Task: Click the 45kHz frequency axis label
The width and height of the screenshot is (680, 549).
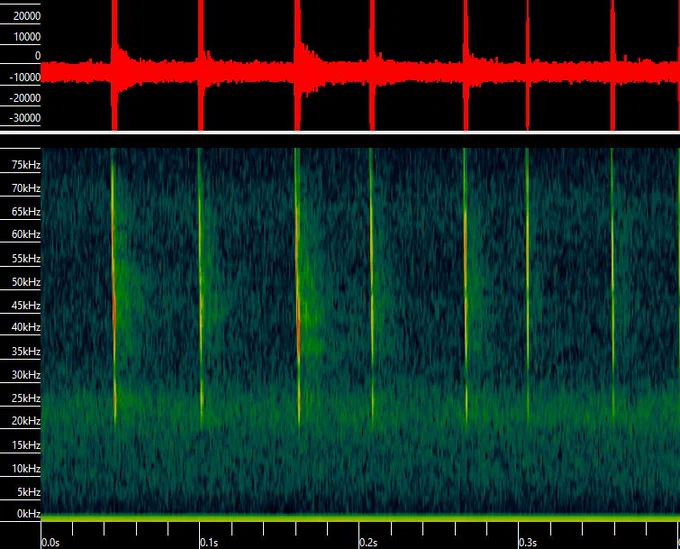Action: coord(26,306)
